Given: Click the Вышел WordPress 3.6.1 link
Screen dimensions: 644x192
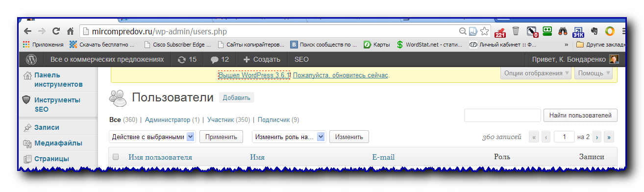Looking at the screenshot, I should (254, 75).
